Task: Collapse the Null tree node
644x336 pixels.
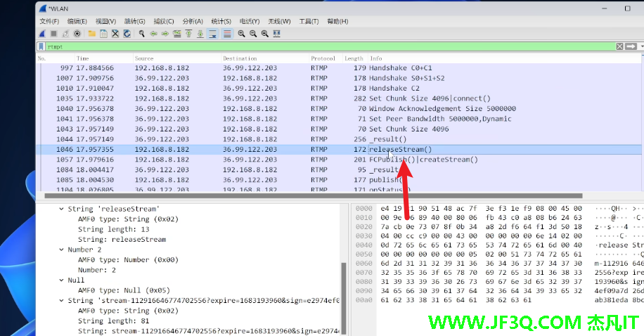Action: 61,280
